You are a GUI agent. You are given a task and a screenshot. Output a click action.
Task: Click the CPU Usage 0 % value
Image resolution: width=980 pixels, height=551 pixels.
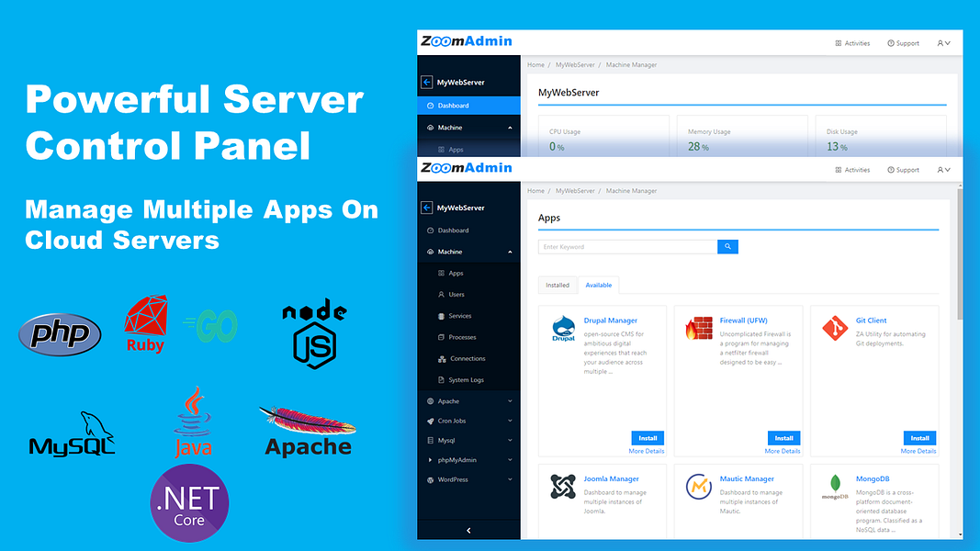(x=557, y=147)
